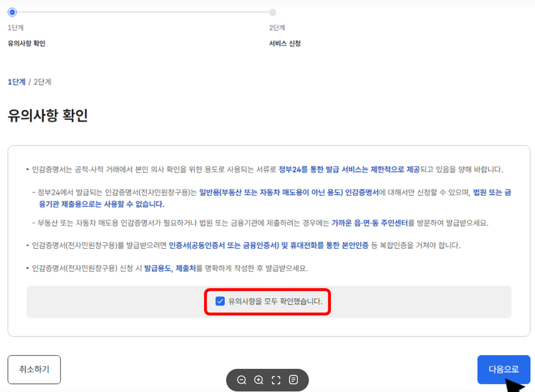Select the 2단계 step progress circle
Viewport: 535px width, 392px height.
(272, 12)
